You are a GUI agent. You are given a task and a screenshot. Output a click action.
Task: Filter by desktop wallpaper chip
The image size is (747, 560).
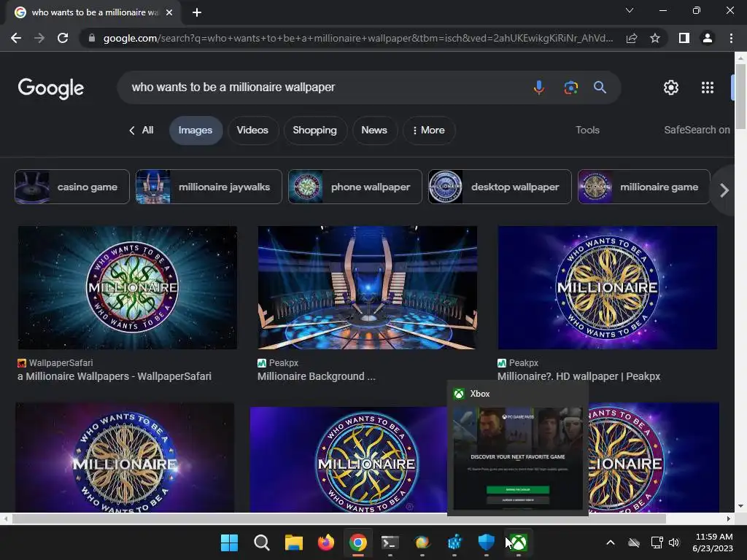coord(500,187)
